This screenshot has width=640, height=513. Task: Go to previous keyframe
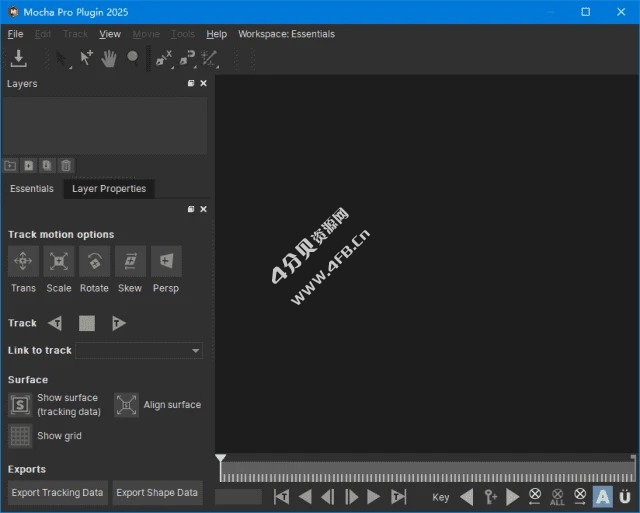click(x=467, y=497)
